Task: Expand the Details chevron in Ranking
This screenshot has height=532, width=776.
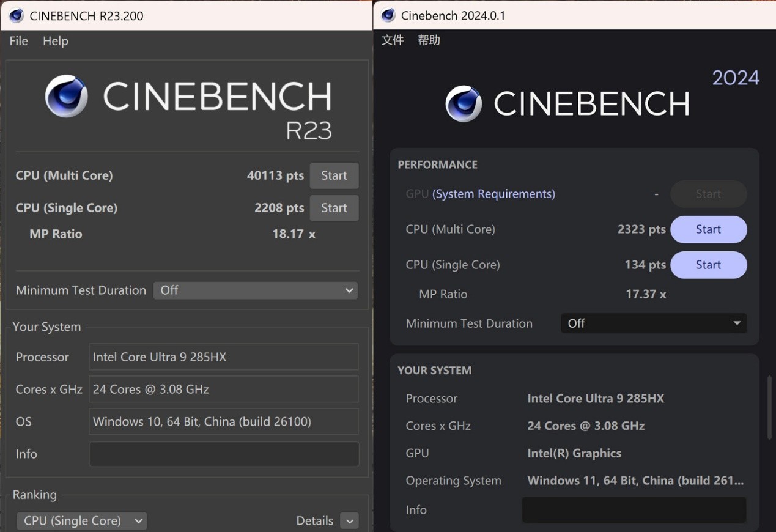Action: coord(349,521)
